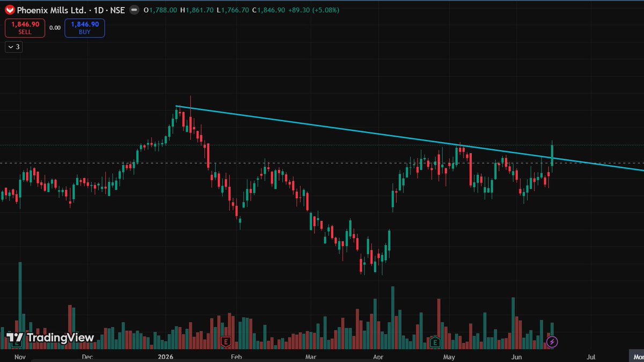This screenshot has height=362, width=644.
Task: Click the latest green breakout candle
Action: click(552, 156)
